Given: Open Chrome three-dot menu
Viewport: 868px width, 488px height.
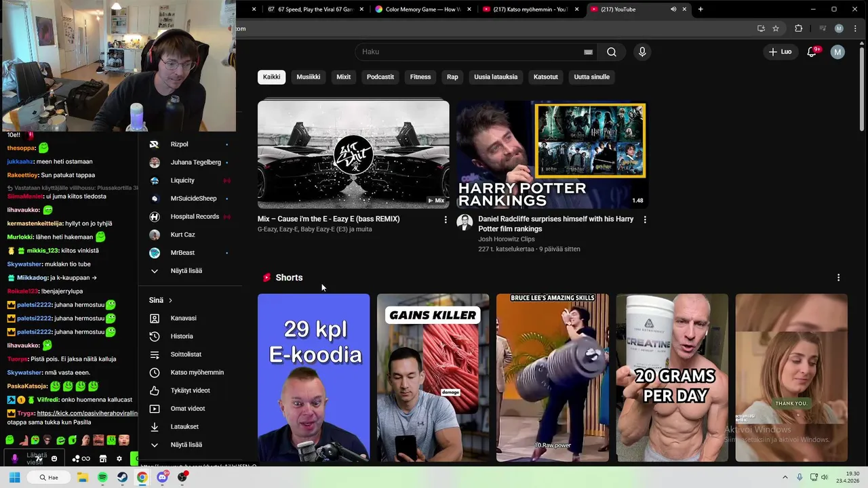Looking at the screenshot, I should pyautogui.click(x=855, y=28).
